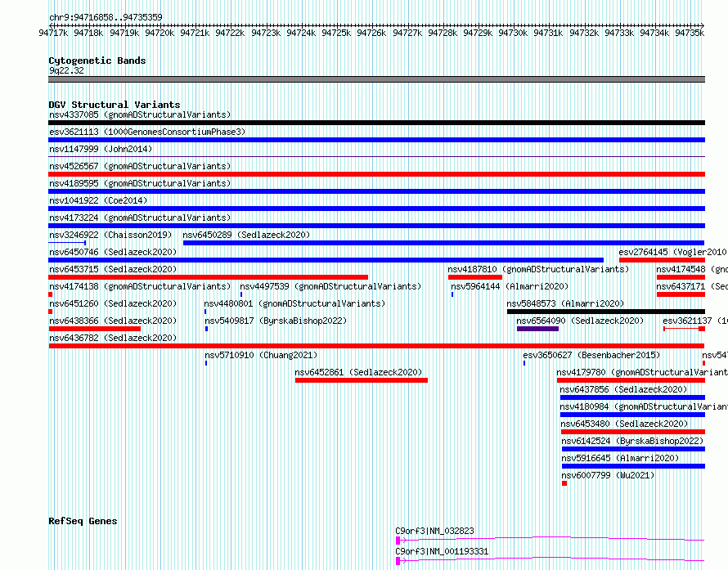Viewport: 728px width, 570px height.
Task: Click nsv6450289 Sedlazeck2020 label
Action: (x=246, y=235)
